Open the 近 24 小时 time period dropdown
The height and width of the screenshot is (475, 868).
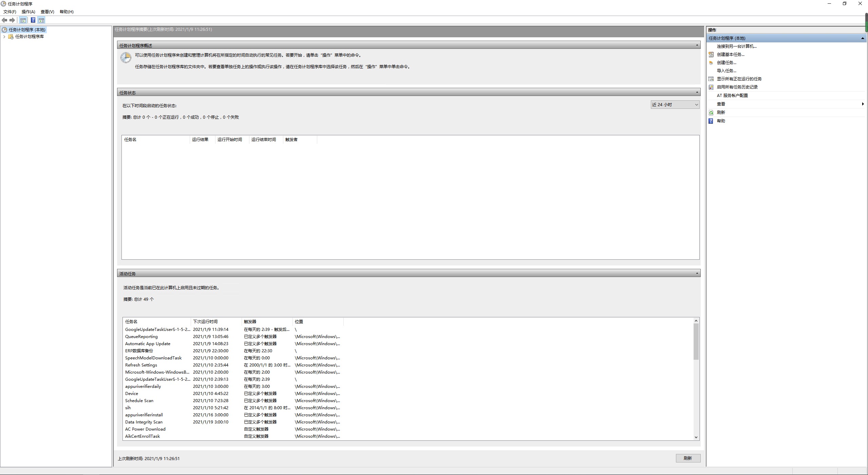(675, 105)
